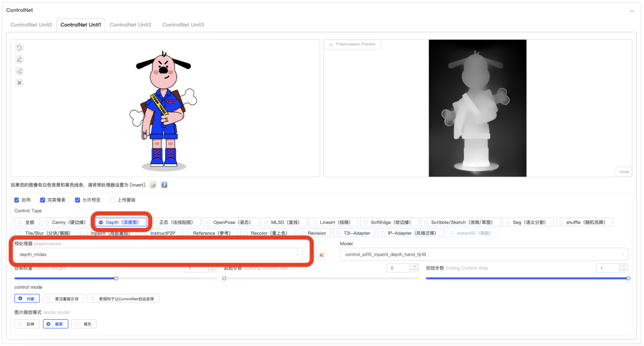Pick the IP-Adapter (风格迁移) control type
This screenshot has height=346, width=644.
tap(411, 233)
